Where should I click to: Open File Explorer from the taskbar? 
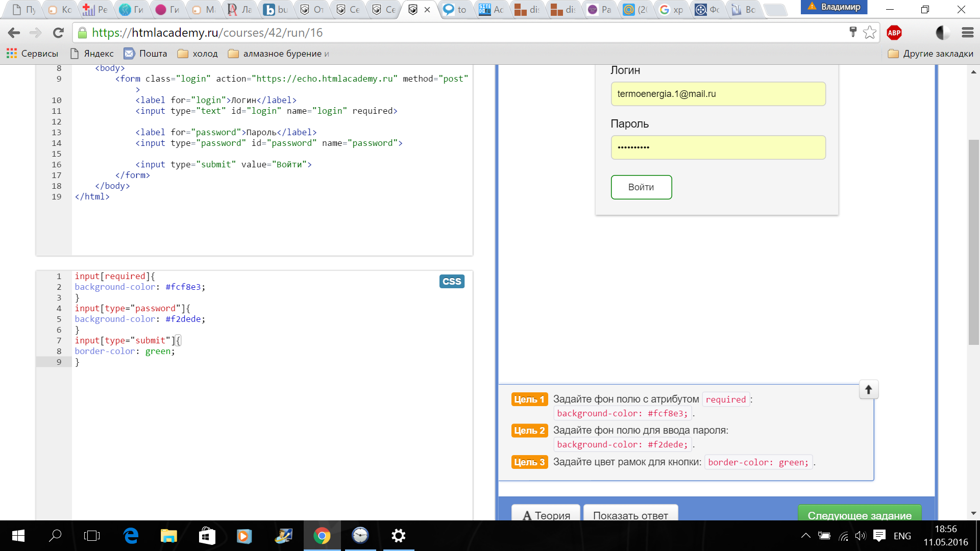click(x=168, y=536)
